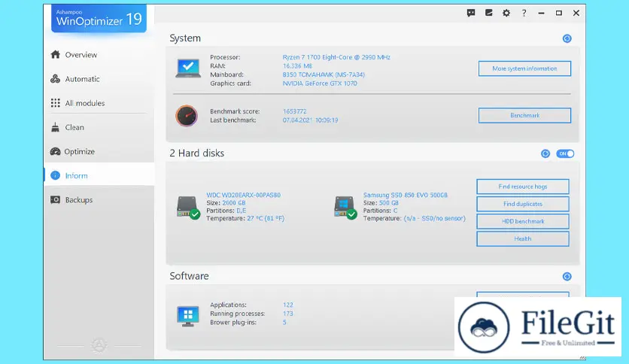The height and width of the screenshot is (364, 629).
Task: Toggle the Hard disks ON switch
Action: (565, 153)
